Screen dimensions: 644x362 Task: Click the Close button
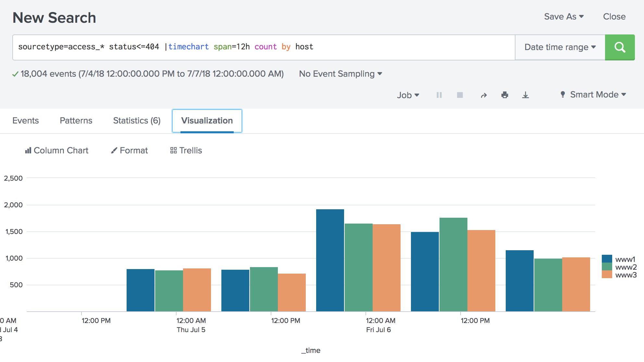(x=614, y=17)
